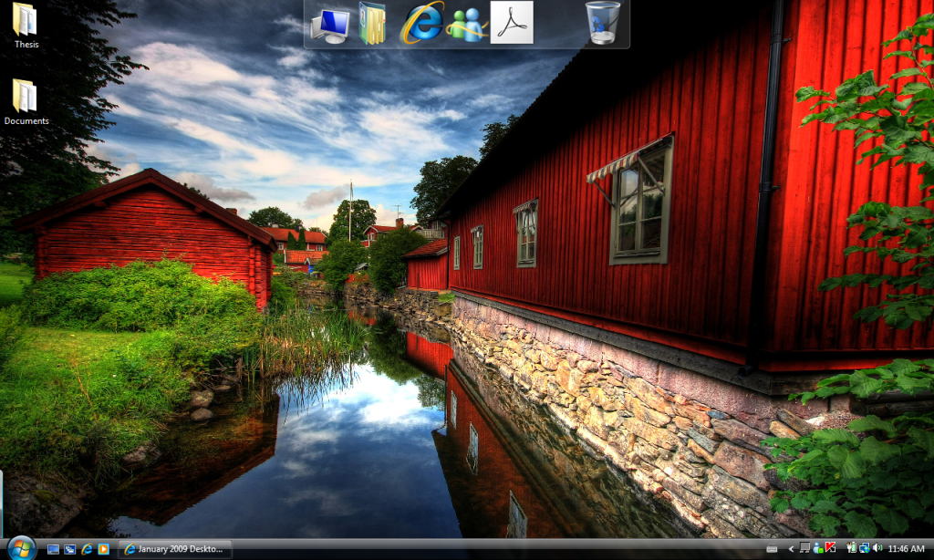Open the volume speaker tray icon
The height and width of the screenshot is (560, 934).
(x=877, y=547)
